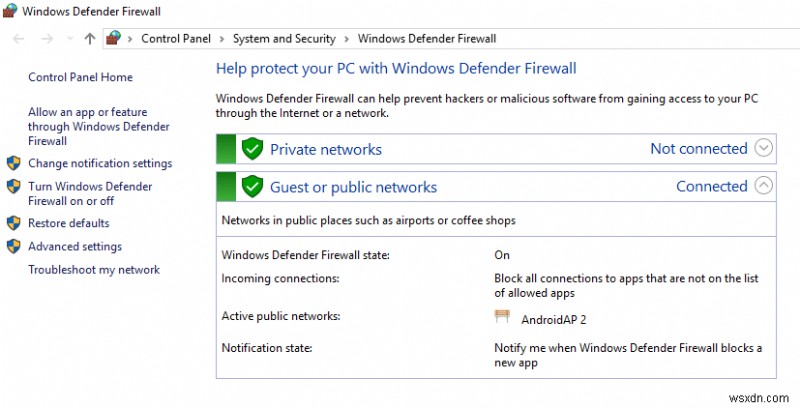Click the green shield beside Guest or public networks

[x=252, y=186]
